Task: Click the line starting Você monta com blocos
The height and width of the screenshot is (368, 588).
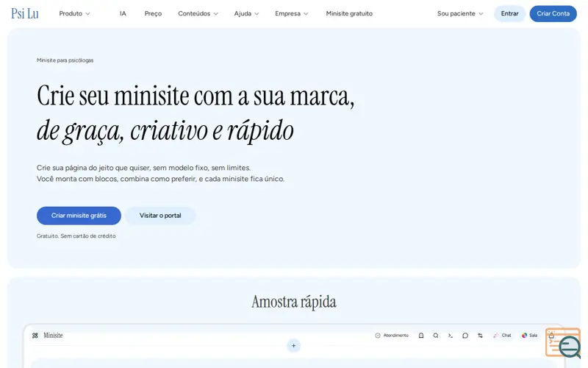Action: coord(160,179)
